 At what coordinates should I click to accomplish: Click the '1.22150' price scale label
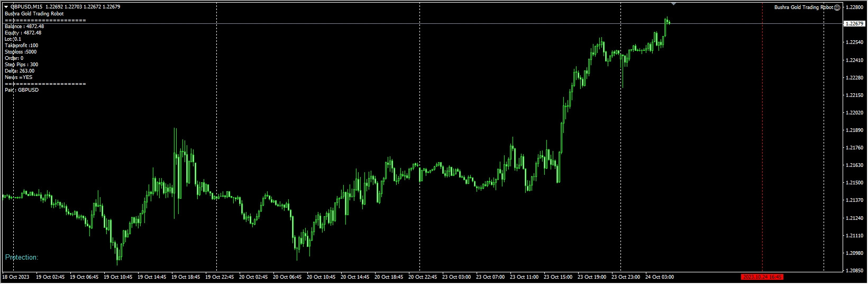click(x=854, y=95)
